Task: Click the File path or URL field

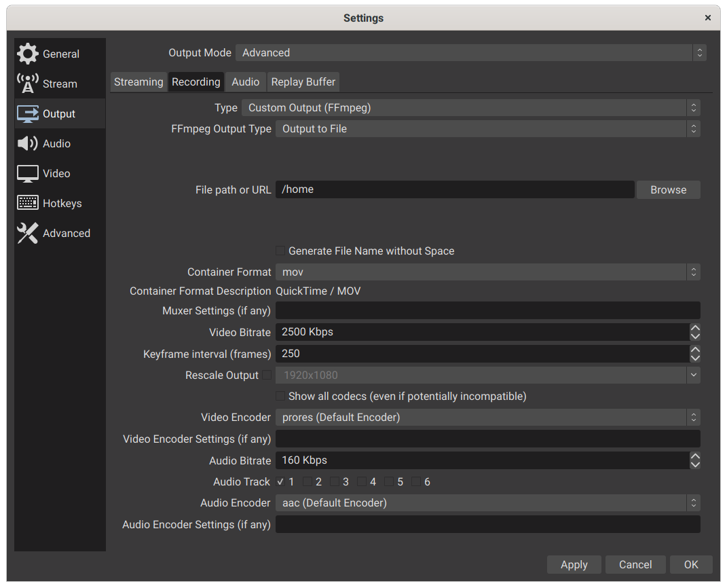Action: (455, 189)
